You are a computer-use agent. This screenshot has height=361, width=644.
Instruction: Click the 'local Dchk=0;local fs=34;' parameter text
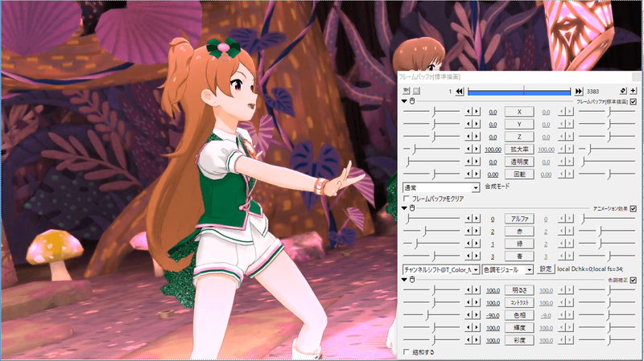point(590,269)
